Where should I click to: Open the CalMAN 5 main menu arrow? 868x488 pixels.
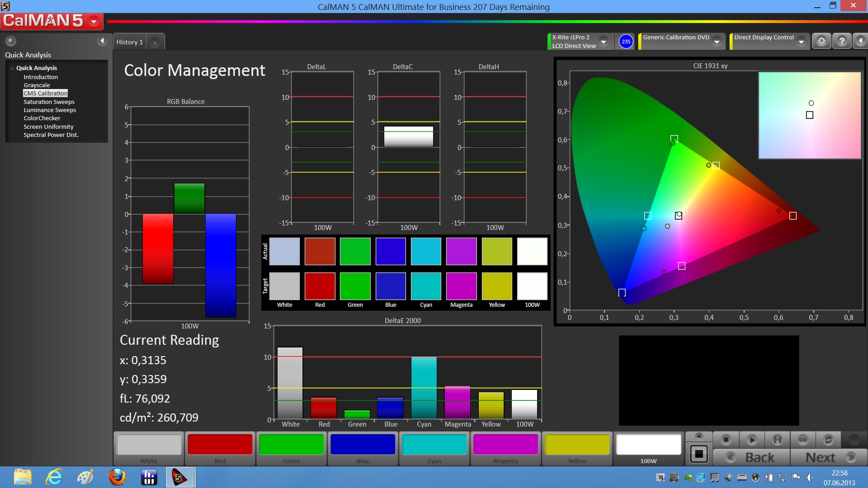pyautogui.click(x=94, y=21)
